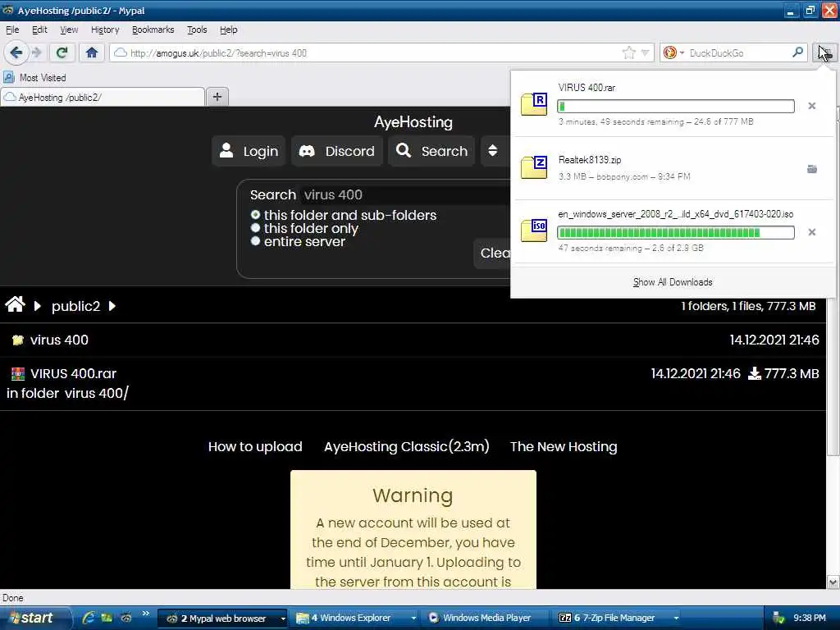Click the iso download progress bar
The width and height of the screenshot is (840, 630).
(676, 232)
